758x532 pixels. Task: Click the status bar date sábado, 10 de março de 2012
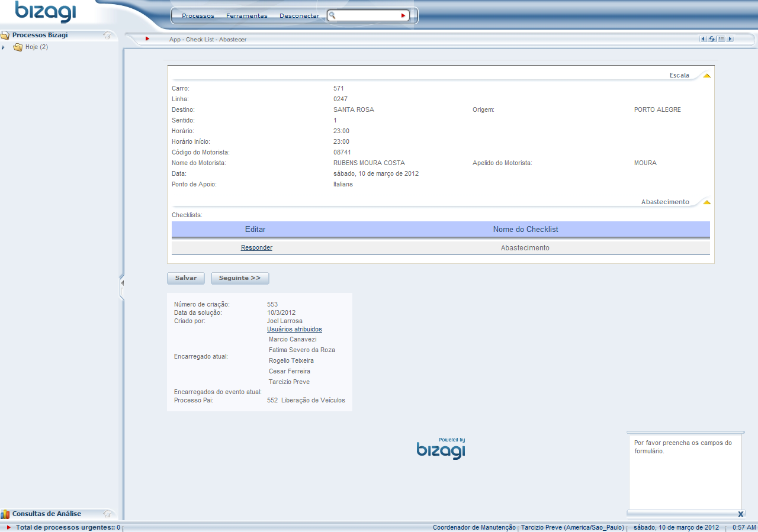coord(676,527)
